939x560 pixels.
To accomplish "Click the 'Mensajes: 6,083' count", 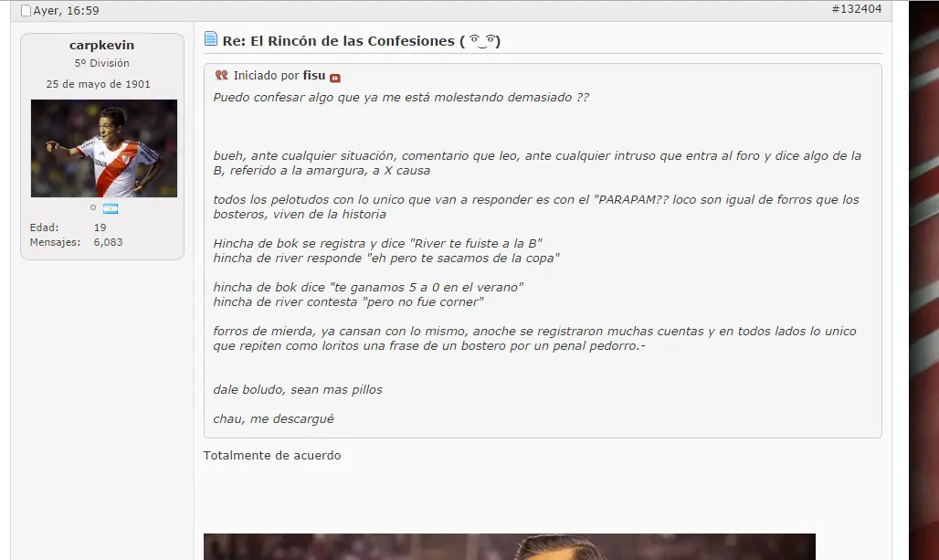I will (108, 242).
